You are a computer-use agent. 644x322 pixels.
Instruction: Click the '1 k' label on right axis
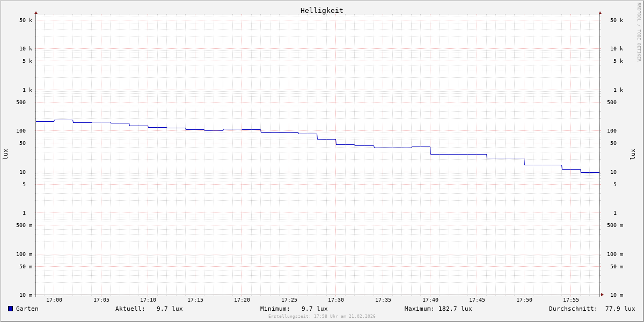[618, 90]
